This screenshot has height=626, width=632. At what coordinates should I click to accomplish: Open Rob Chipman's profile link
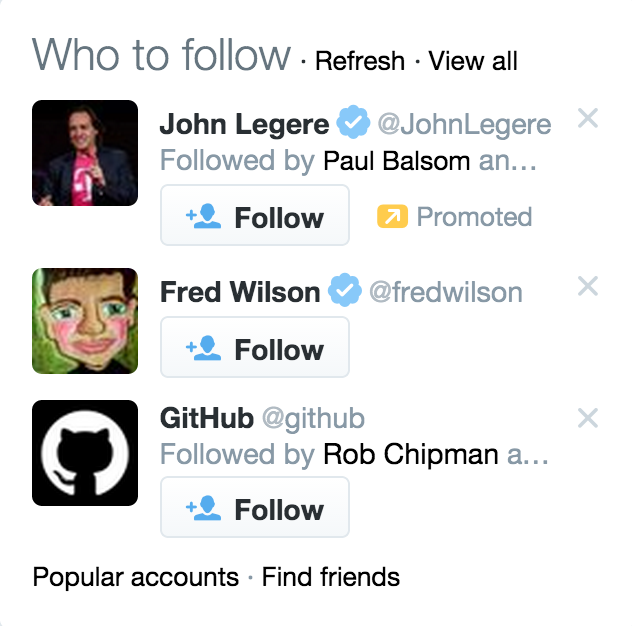[x=411, y=455]
